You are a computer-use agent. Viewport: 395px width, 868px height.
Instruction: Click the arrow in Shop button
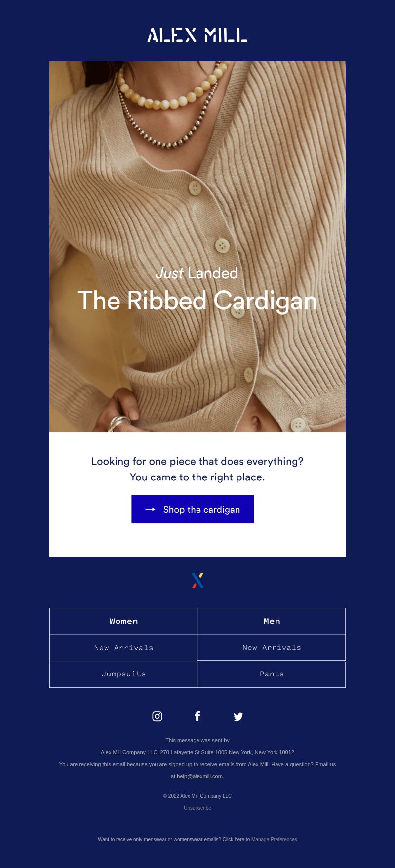[150, 509]
